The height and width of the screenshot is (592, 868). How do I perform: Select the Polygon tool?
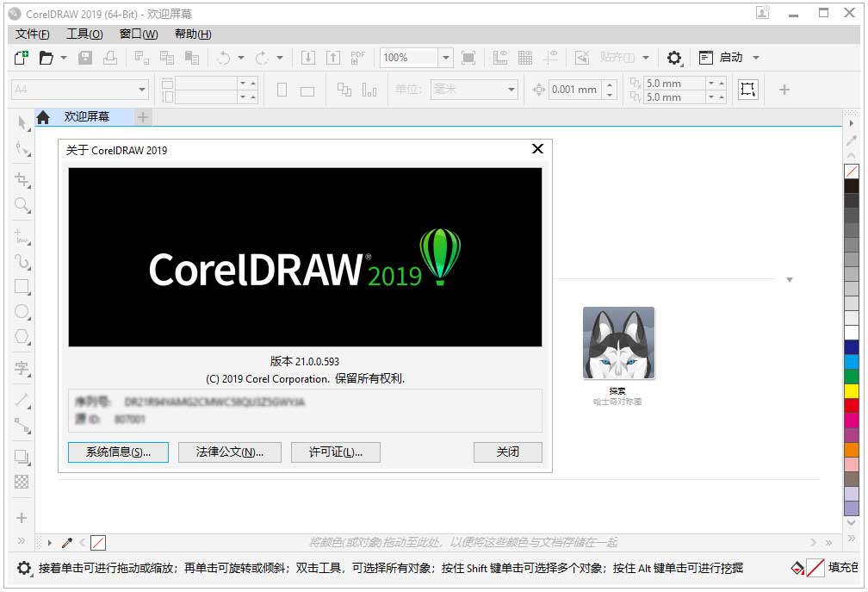(x=22, y=337)
